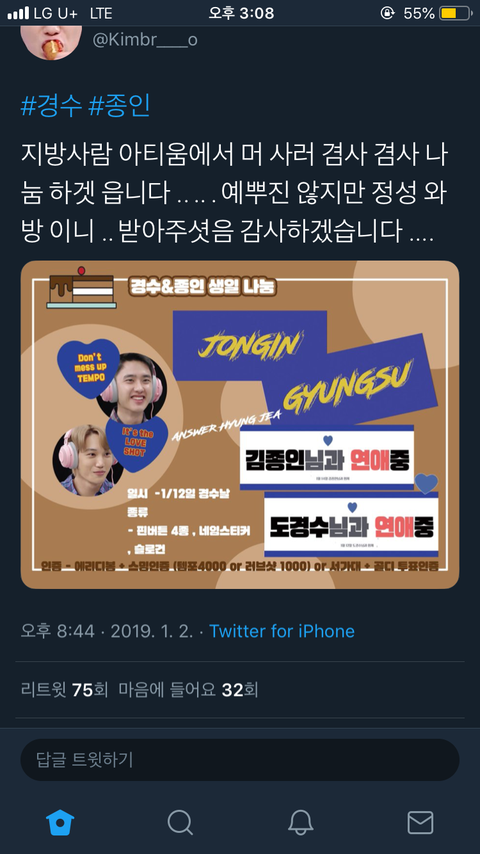Screen dimensions: 480x854
Task: Tap the tweet body text
Action: [x=234, y=194]
